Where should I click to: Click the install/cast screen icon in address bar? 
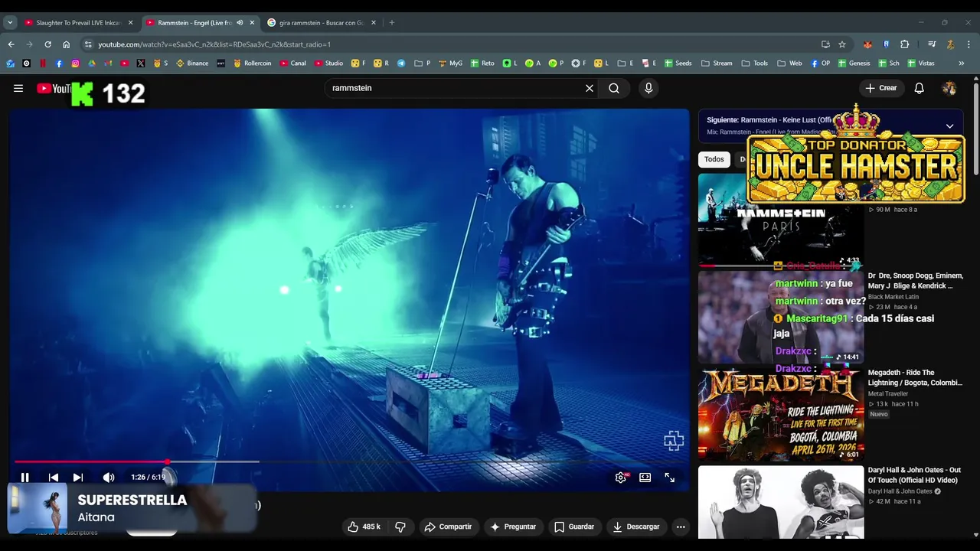[x=825, y=44]
